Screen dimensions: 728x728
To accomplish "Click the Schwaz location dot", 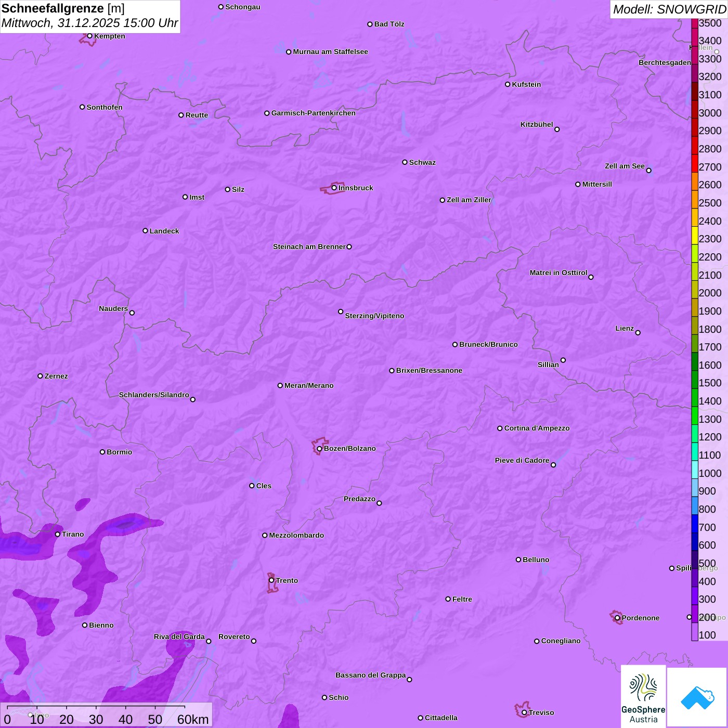I will pos(405,162).
